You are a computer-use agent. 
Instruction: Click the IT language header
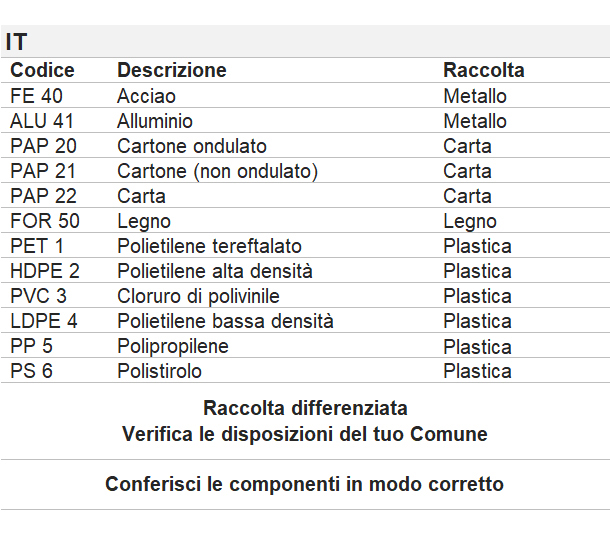click(x=16, y=42)
